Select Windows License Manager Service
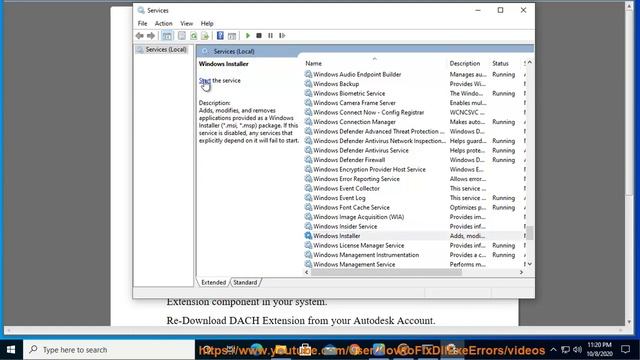640x360 pixels. click(358, 245)
